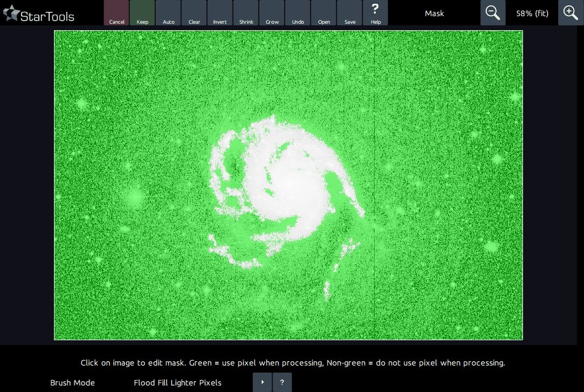Save the mask to file
Viewport: 584px width, 392px height.
click(349, 12)
